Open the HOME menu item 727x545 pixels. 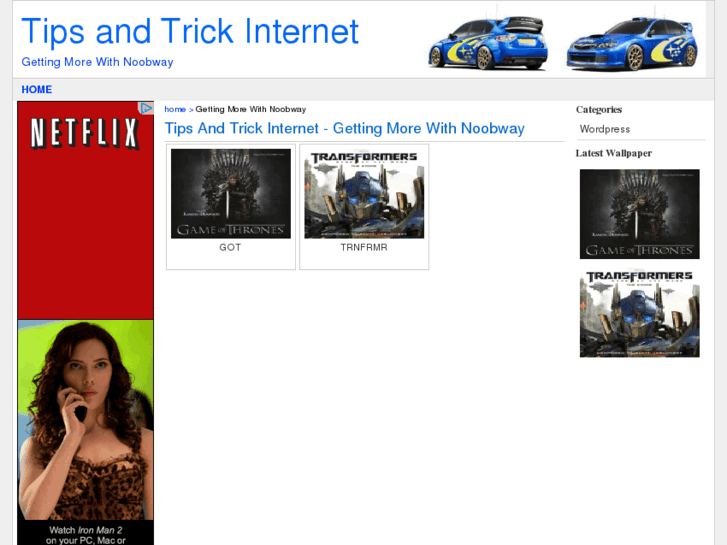coord(37,90)
